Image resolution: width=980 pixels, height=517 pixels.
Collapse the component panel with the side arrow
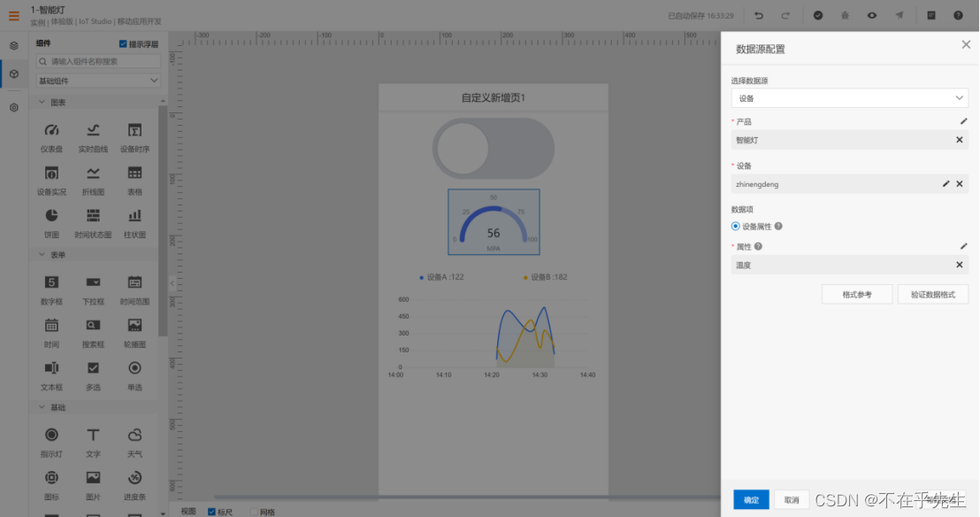pyautogui.click(x=172, y=283)
